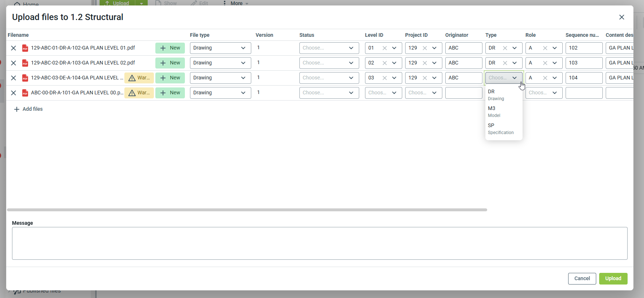Click Cancel button
Viewport: 644px width, 298px height.
[x=582, y=278]
